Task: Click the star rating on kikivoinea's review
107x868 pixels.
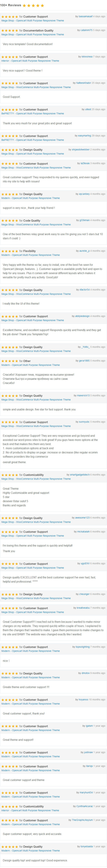Action: coord(10,57)
